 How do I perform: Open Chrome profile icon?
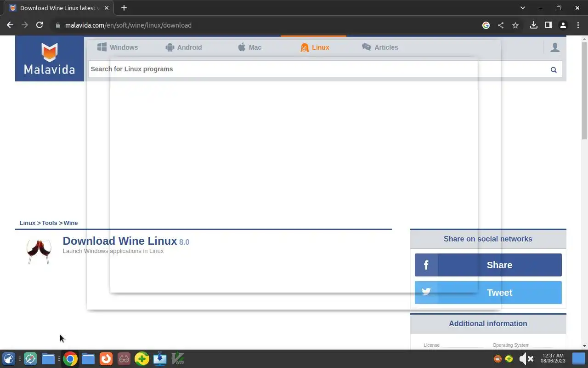pyautogui.click(x=563, y=25)
